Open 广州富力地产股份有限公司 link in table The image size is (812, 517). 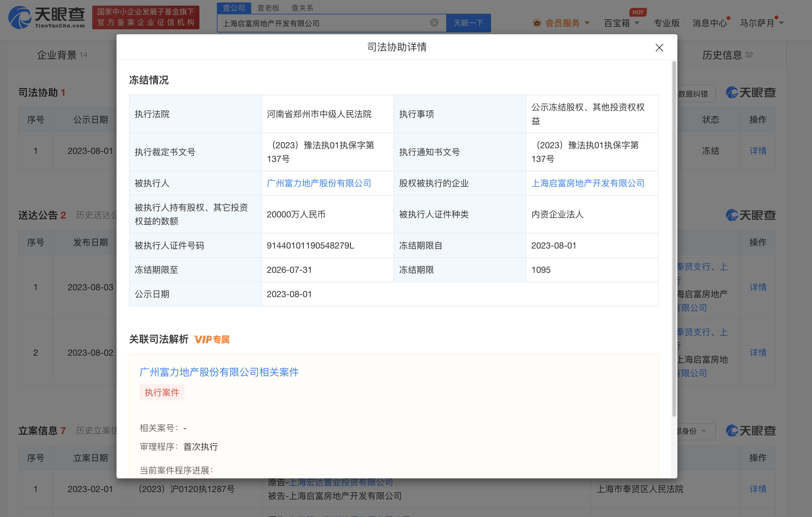[319, 183]
